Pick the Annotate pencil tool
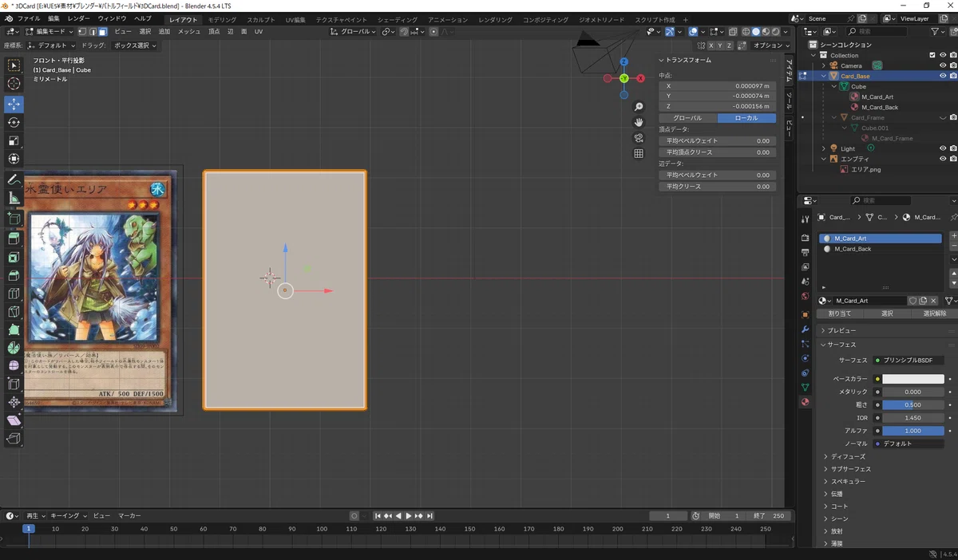The width and height of the screenshot is (958, 560). pos(14,179)
